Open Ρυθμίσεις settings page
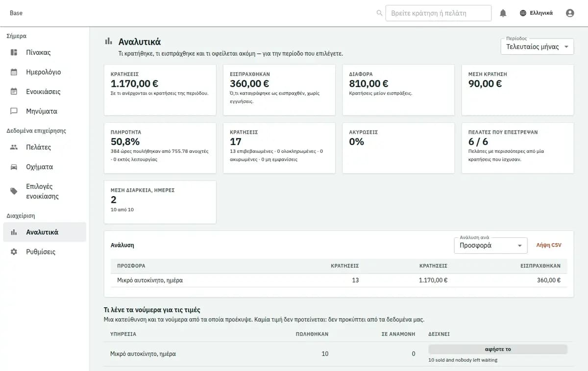The height and width of the screenshot is (371, 588). point(45,252)
